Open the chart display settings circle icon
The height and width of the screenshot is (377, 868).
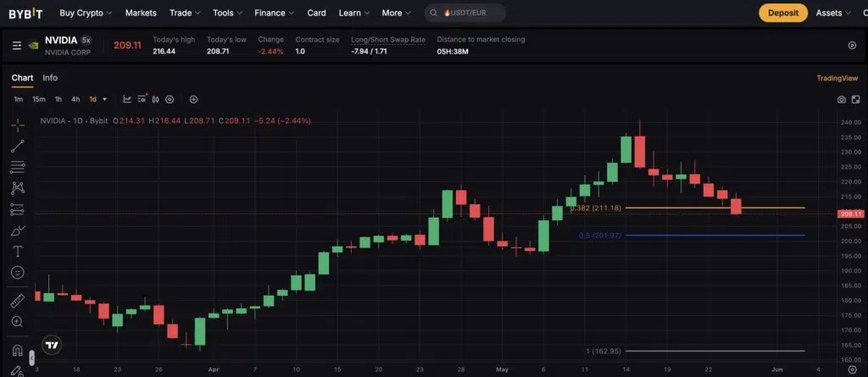coord(170,99)
